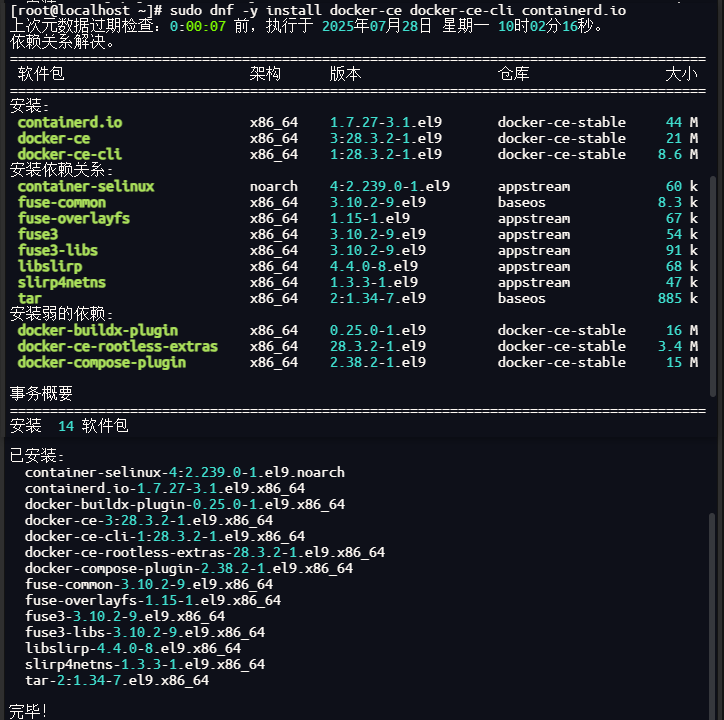Click installed line "docker-ce-3:28.3.2-1.el9.x86_64"
This screenshot has height=720, width=724.
pos(149,520)
